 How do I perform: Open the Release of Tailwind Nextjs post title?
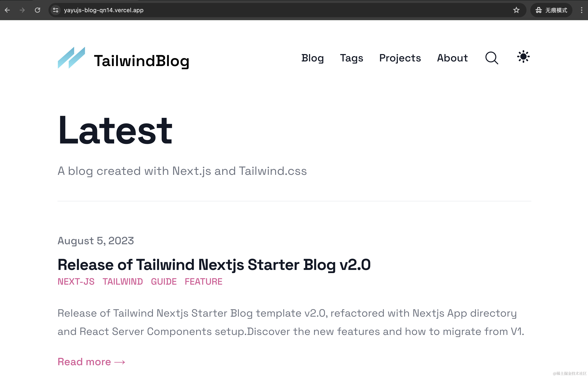[214, 265]
